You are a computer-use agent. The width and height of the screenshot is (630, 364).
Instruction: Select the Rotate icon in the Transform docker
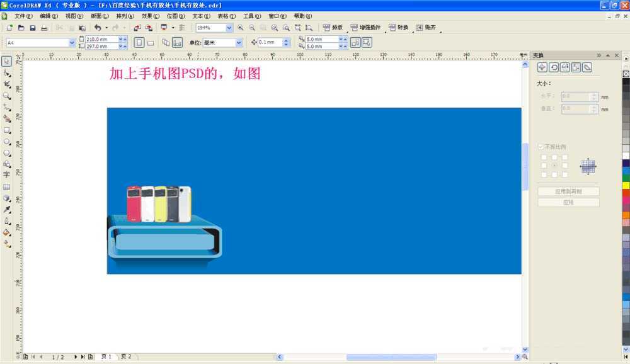(554, 66)
